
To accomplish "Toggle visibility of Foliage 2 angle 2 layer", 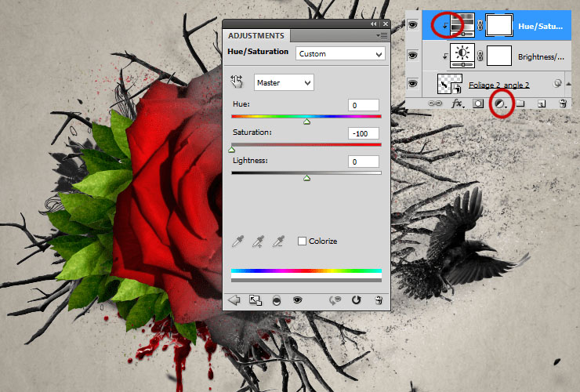I will click(412, 84).
